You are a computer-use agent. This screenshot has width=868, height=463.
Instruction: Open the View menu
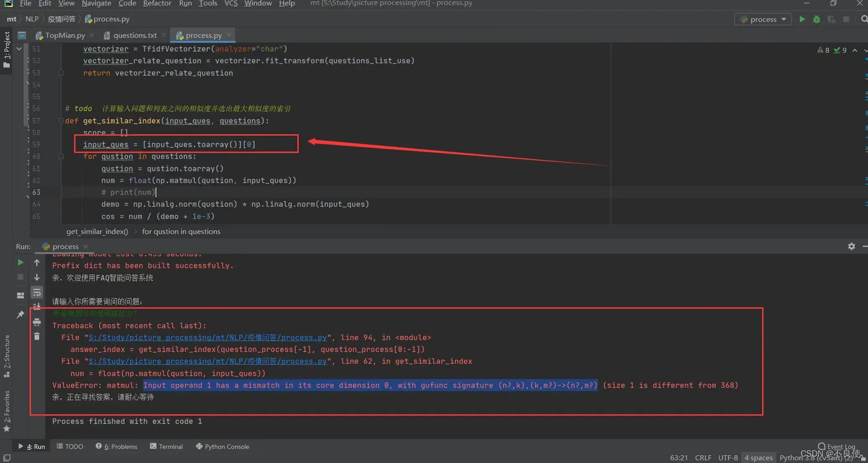point(66,3)
